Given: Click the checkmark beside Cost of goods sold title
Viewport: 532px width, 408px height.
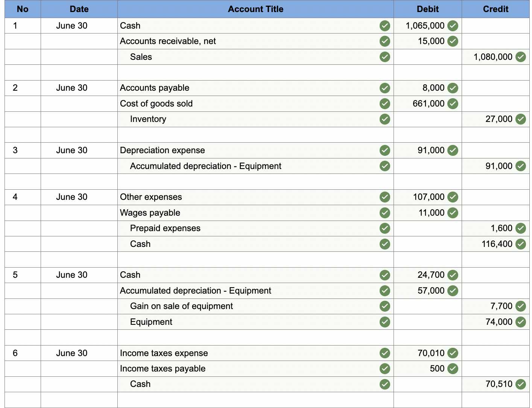Looking at the screenshot, I should coord(385,104).
